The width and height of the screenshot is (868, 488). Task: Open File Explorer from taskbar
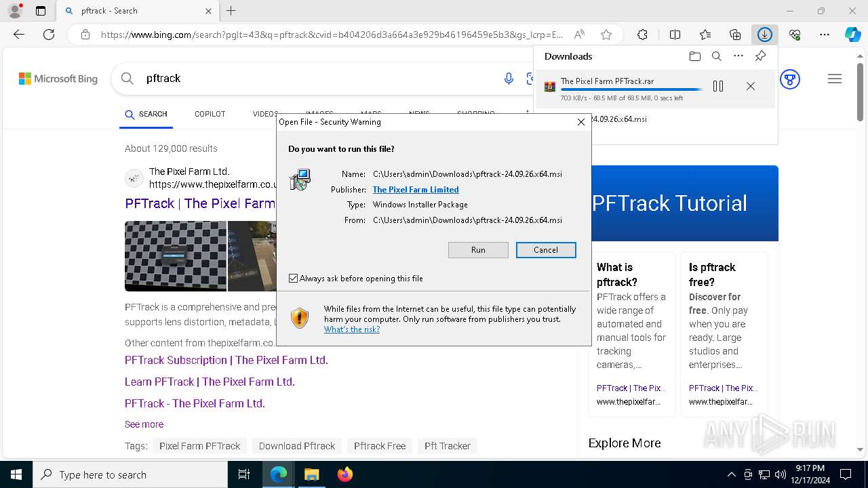(311, 474)
